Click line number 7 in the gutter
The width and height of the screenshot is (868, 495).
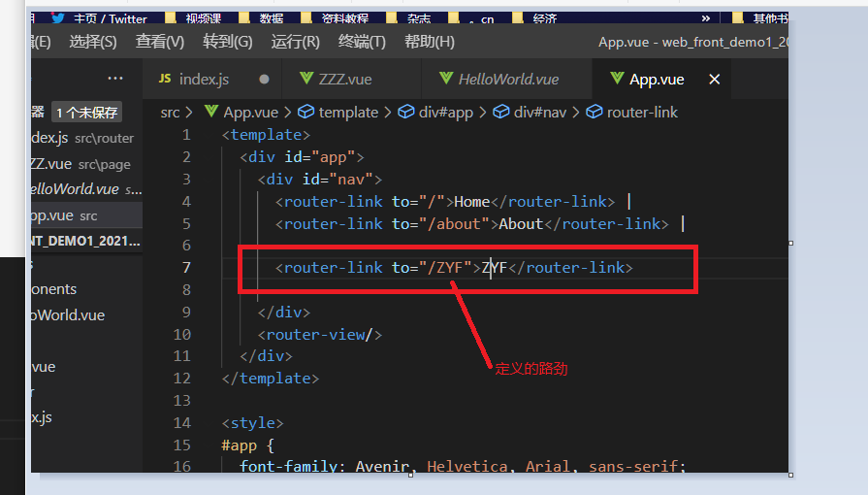click(186, 268)
